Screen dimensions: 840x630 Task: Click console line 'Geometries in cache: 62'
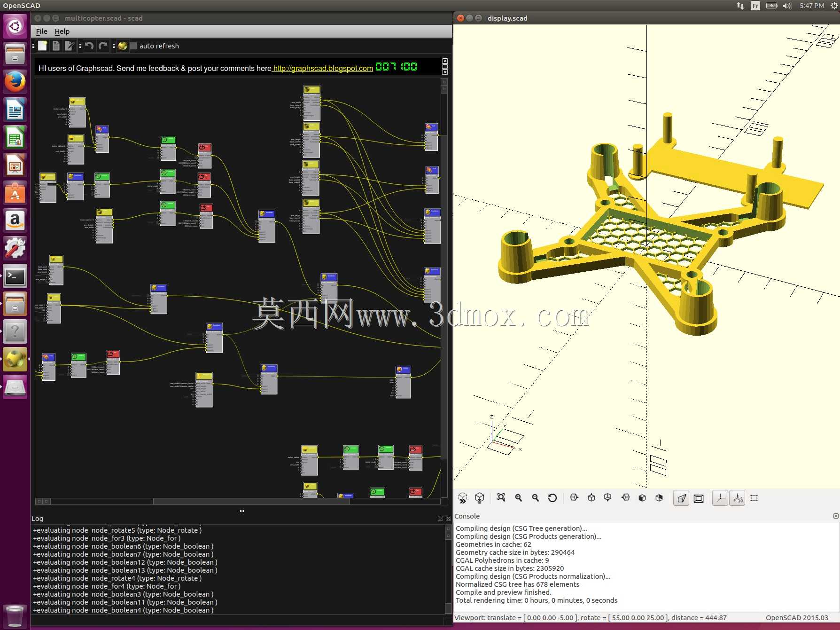click(493, 544)
